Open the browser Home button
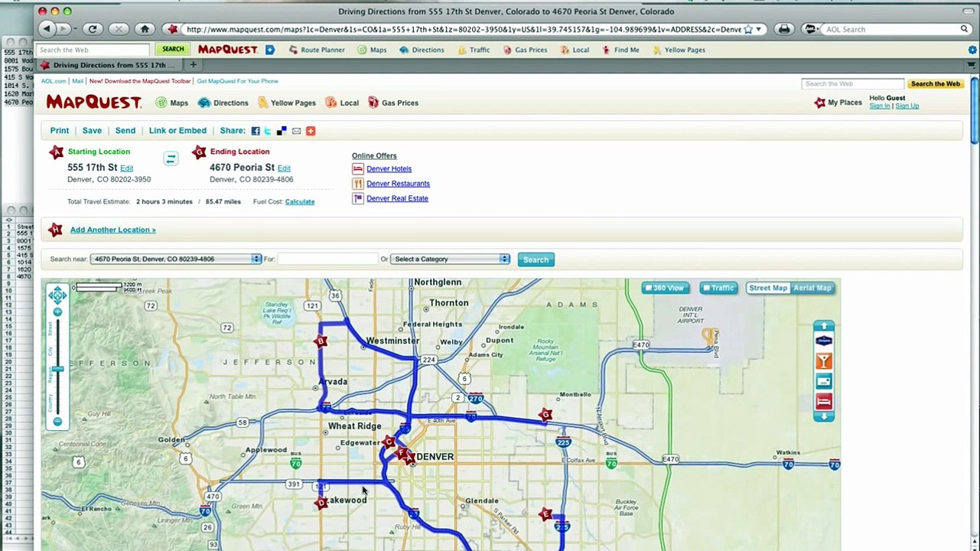The width and height of the screenshot is (980, 551). point(145,29)
